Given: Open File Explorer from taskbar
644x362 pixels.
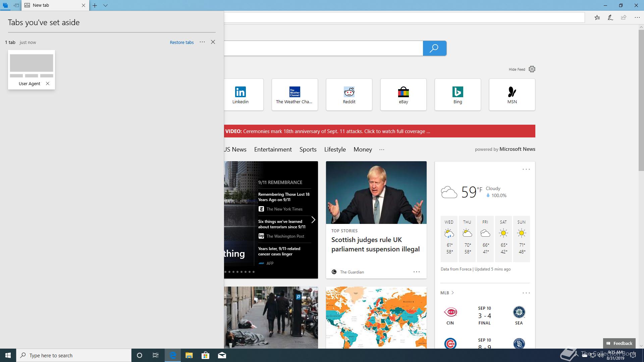Looking at the screenshot, I should 189,355.
